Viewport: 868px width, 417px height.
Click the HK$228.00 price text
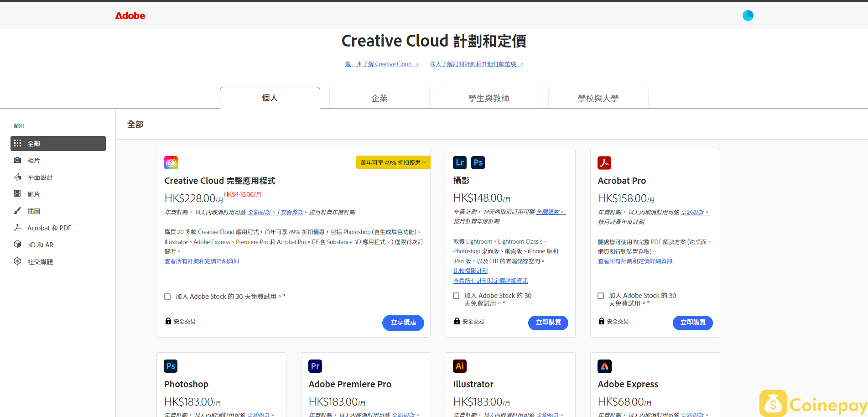click(x=194, y=198)
